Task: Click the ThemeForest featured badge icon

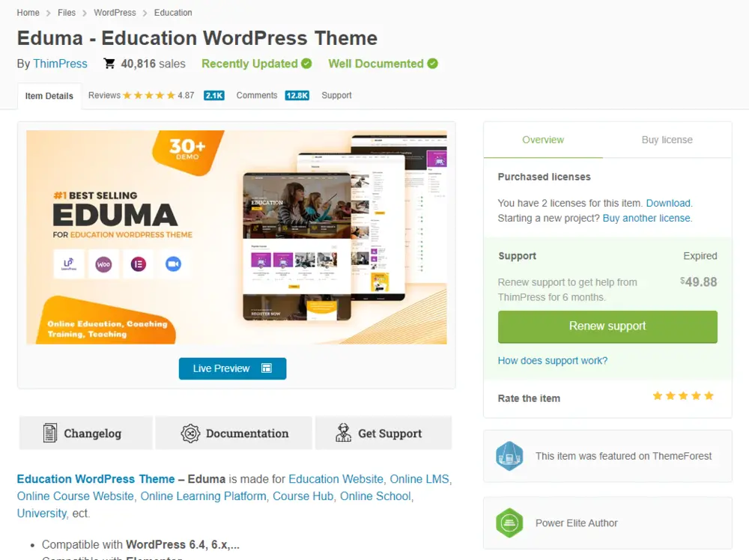Action: coord(509,457)
